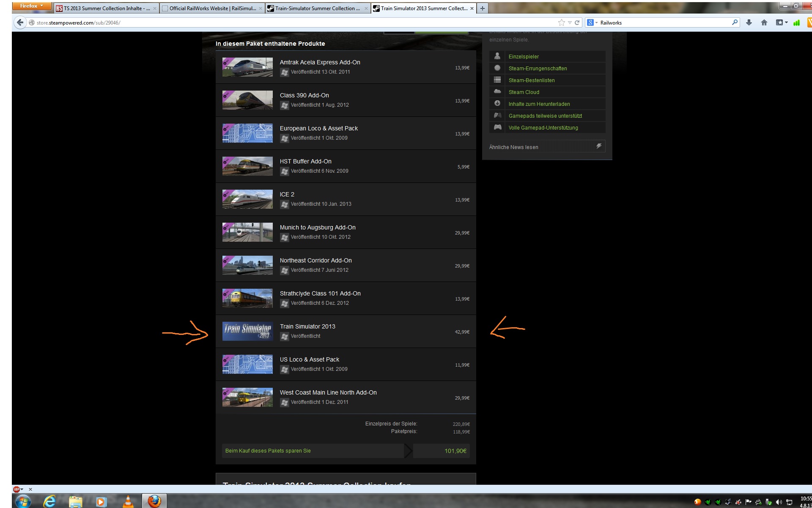Click the Einzelspieler category link
The width and height of the screenshot is (812, 508).
point(524,56)
